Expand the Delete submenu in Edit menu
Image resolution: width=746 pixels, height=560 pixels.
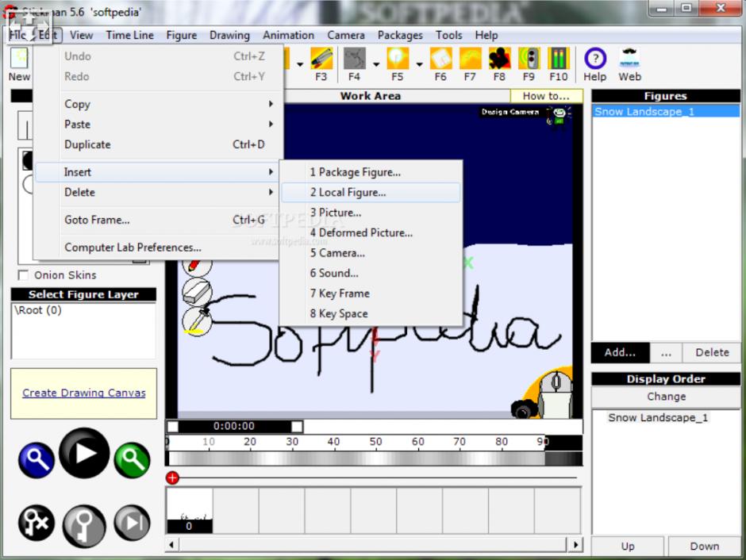(x=157, y=193)
